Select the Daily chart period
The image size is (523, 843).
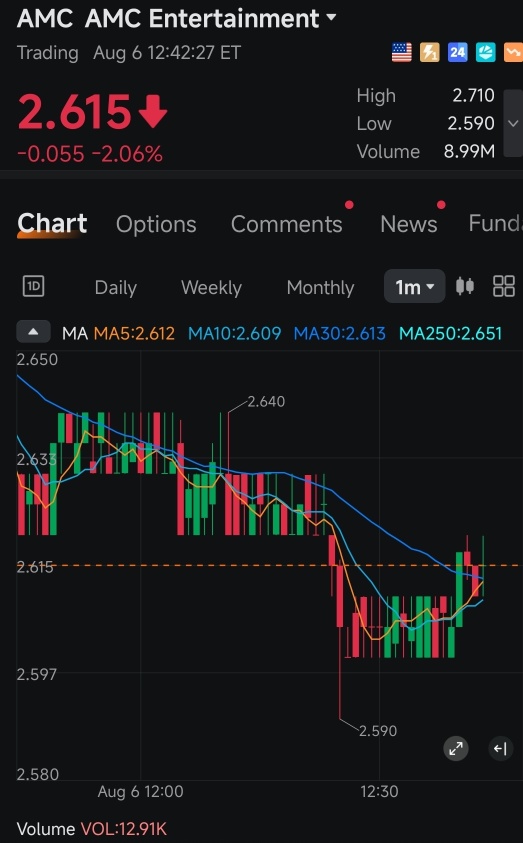pyautogui.click(x=116, y=288)
